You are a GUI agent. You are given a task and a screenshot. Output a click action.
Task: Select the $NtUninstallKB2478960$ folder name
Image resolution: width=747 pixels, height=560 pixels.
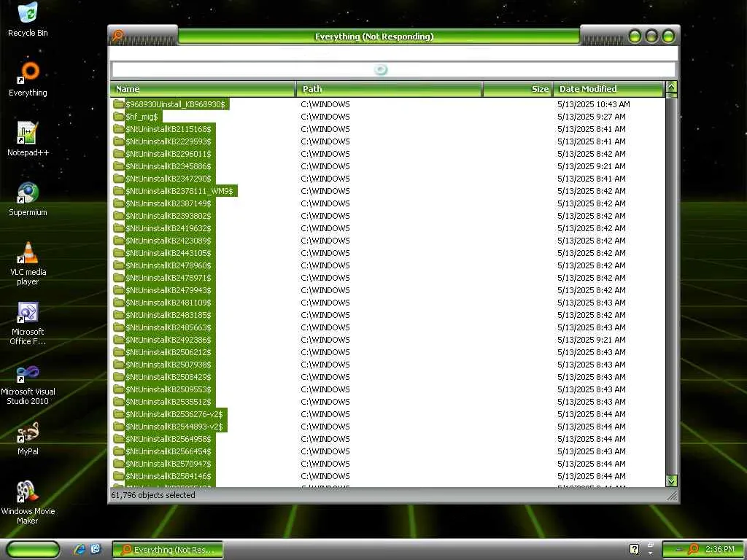[169, 265]
